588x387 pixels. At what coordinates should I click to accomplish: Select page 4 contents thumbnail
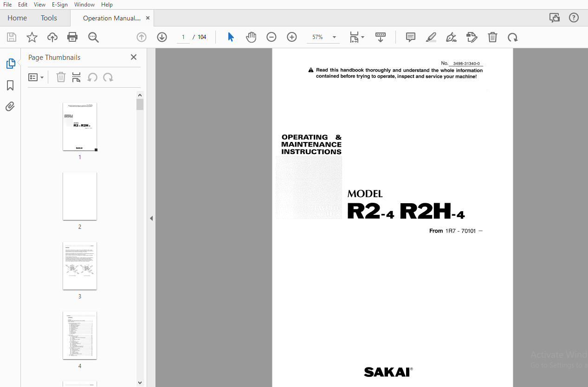pyautogui.click(x=80, y=335)
